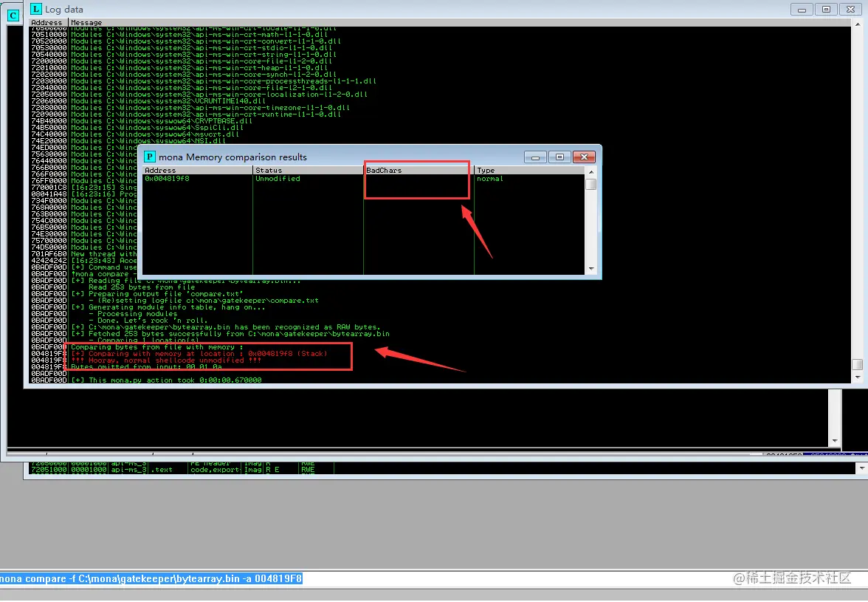The image size is (868, 602).
Task: Click the mona results scrollbar thumb
Action: pos(590,185)
